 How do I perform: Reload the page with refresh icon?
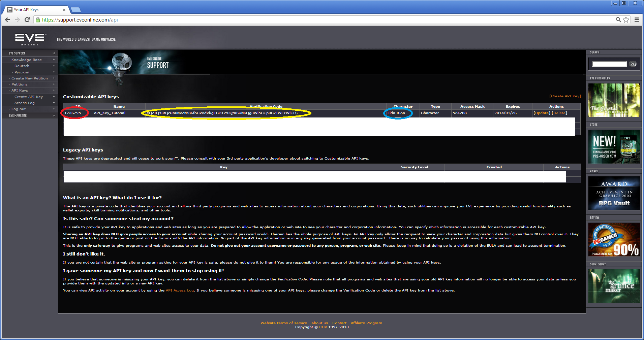tap(27, 20)
